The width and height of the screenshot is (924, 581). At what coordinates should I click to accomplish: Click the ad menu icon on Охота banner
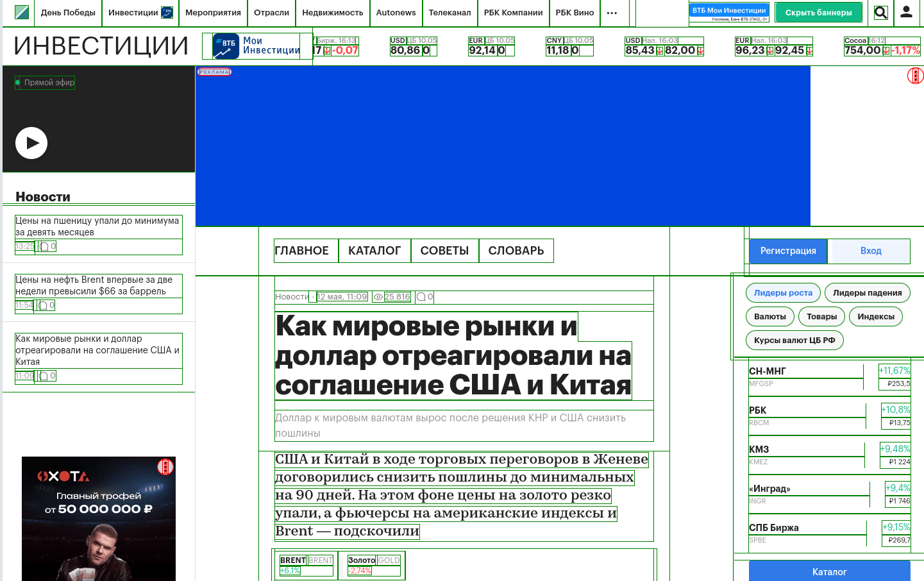tap(165, 466)
